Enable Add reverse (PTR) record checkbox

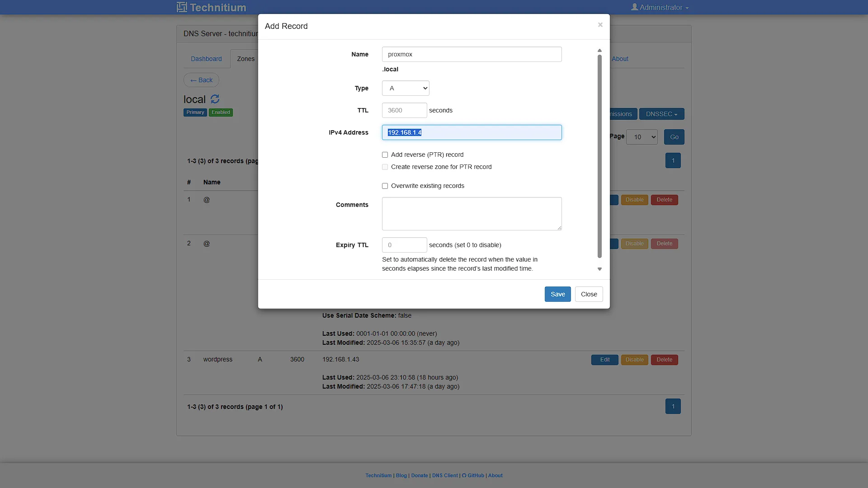385,155
